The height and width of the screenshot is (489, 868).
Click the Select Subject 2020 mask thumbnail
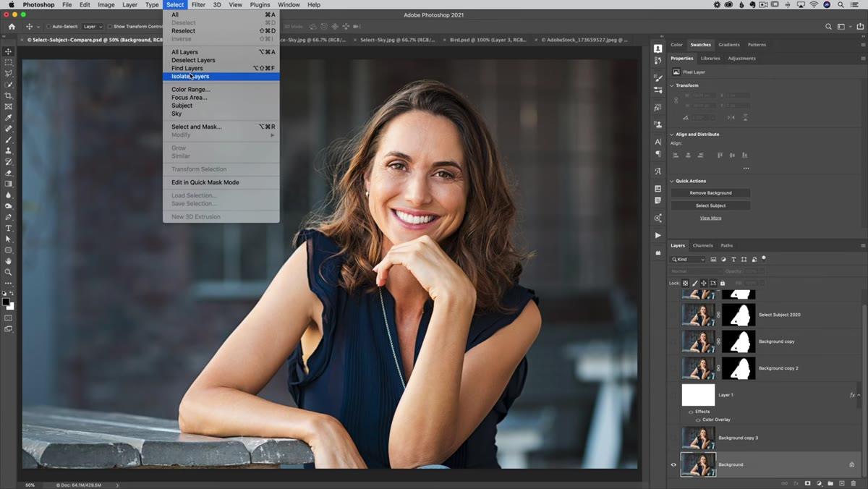739,315
